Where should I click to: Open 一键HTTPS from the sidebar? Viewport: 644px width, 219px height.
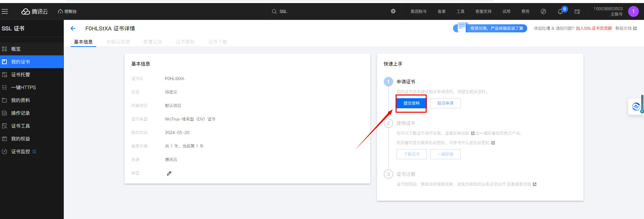pyautogui.click(x=23, y=87)
